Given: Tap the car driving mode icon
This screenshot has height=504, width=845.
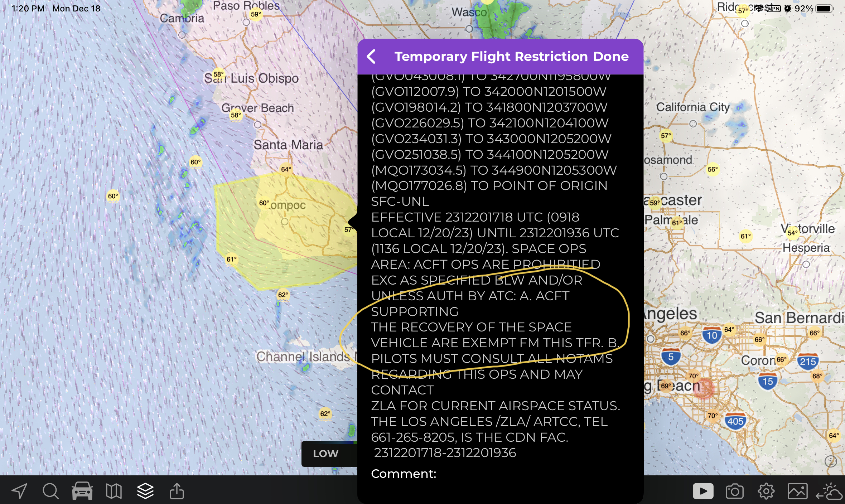Looking at the screenshot, I should tap(82, 491).
